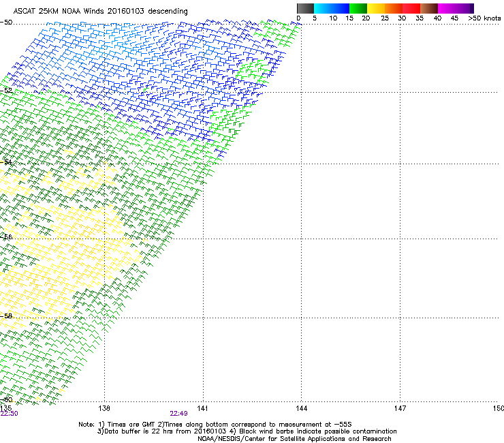Click the brown 35-40 knots legend swatch
504x443 pixels.
pos(429,8)
